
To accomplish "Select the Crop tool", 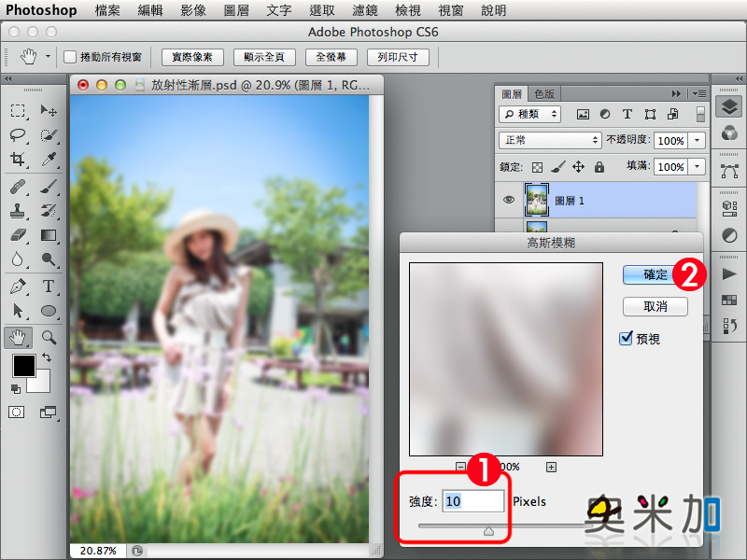I will click(18, 159).
